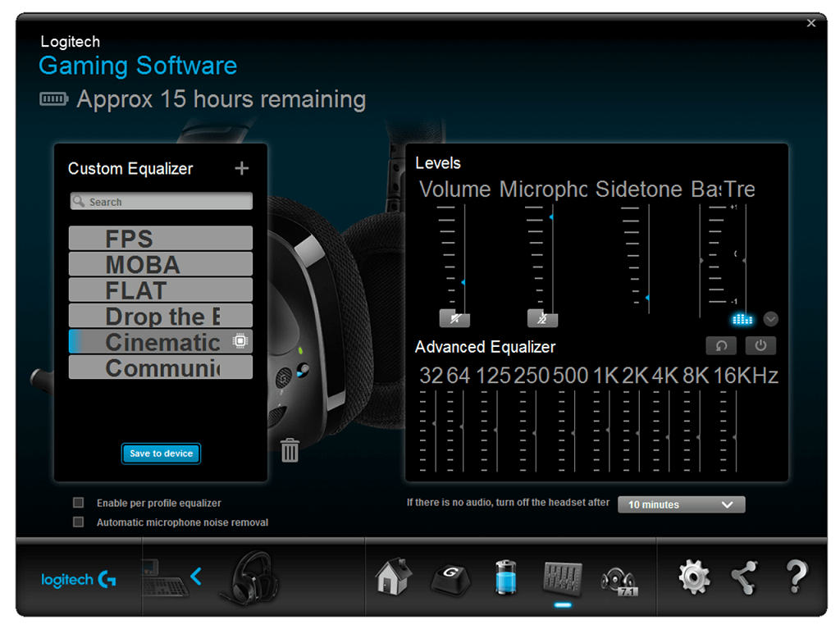Image resolution: width=840 pixels, height=634 pixels.
Task: Add a new custom equalizer preset
Action: [242, 168]
